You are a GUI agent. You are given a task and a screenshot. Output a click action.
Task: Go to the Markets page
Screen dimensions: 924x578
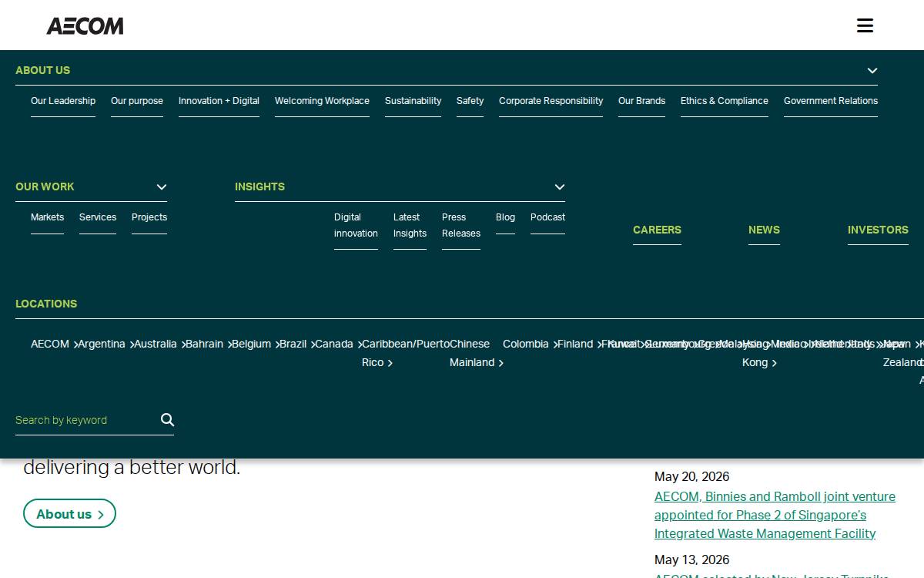click(x=47, y=217)
